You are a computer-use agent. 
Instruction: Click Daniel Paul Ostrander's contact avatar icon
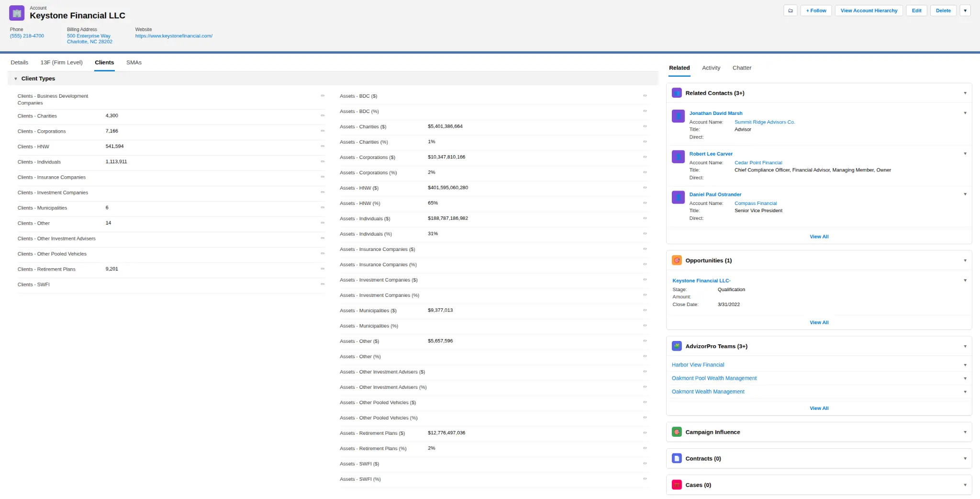pyautogui.click(x=678, y=197)
